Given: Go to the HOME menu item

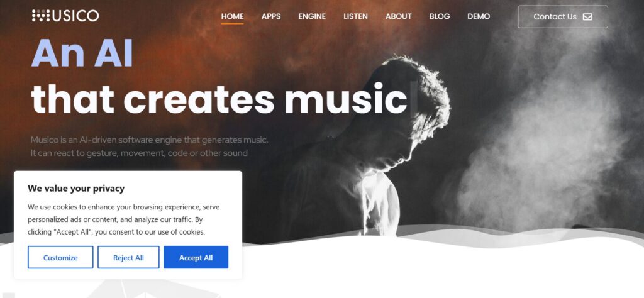Looking at the screenshot, I should [x=233, y=16].
